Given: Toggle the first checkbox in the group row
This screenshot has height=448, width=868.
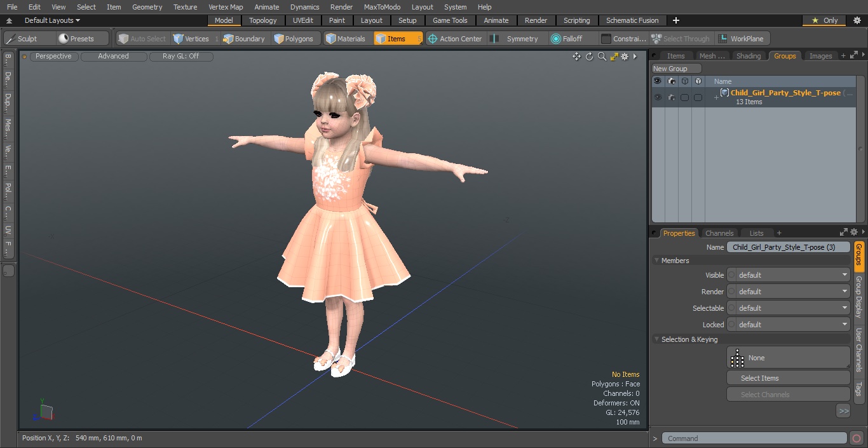Looking at the screenshot, I should (684, 97).
